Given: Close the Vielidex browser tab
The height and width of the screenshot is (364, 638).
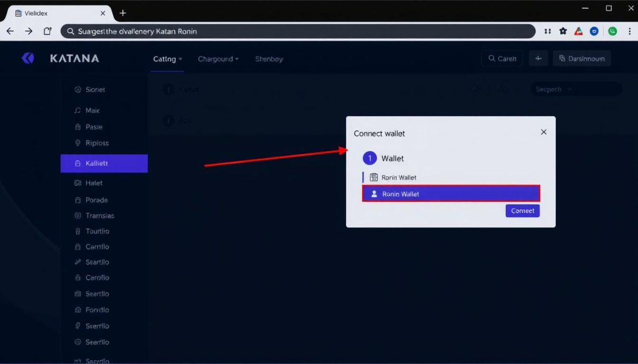Looking at the screenshot, I should pyautogui.click(x=103, y=13).
